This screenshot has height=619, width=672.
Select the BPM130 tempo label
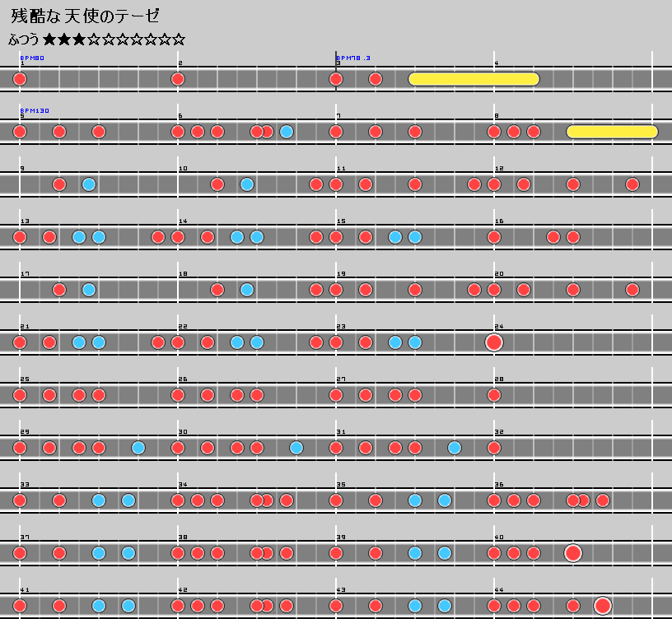pos(35,110)
